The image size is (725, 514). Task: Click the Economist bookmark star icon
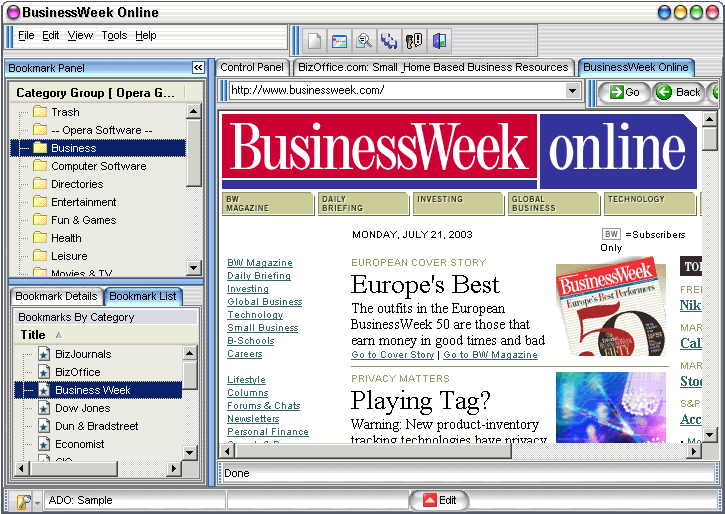pos(43,444)
